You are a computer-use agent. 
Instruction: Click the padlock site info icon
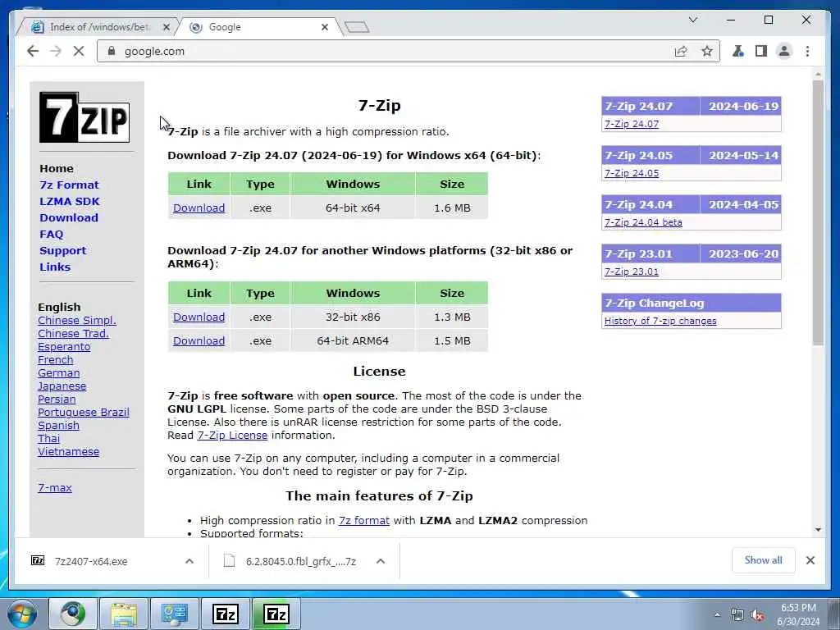click(x=112, y=51)
